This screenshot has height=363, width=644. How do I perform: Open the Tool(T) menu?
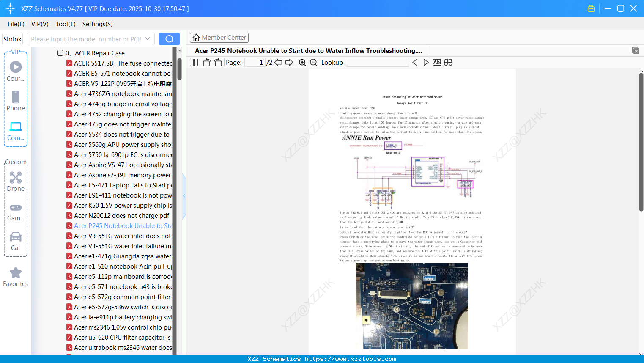pos(66,24)
